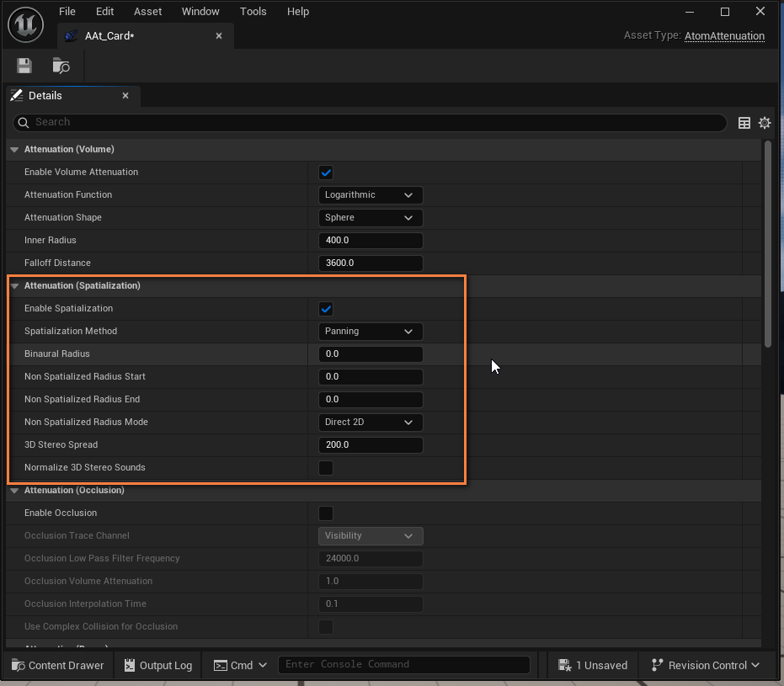Viewport: 784px width, 686px height.
Task: Click the Unreal Engine logo icon
Action: pos(25,24)
